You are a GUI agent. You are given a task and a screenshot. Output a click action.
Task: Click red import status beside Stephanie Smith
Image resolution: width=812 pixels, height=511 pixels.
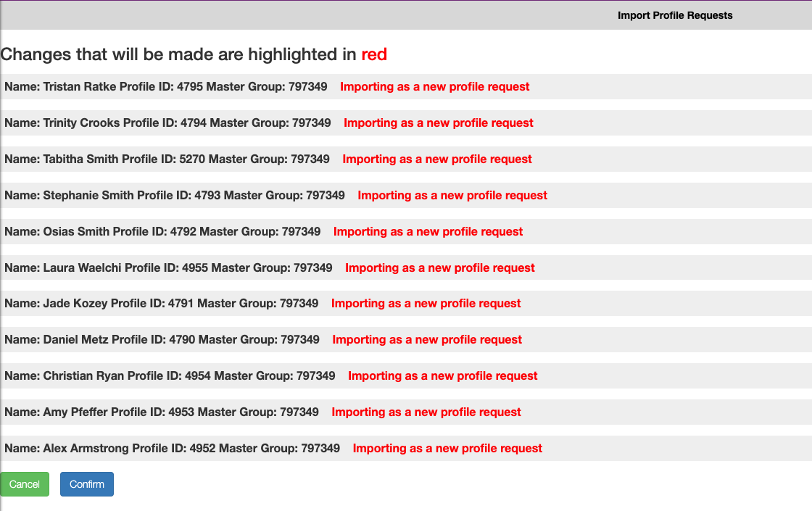452,196
